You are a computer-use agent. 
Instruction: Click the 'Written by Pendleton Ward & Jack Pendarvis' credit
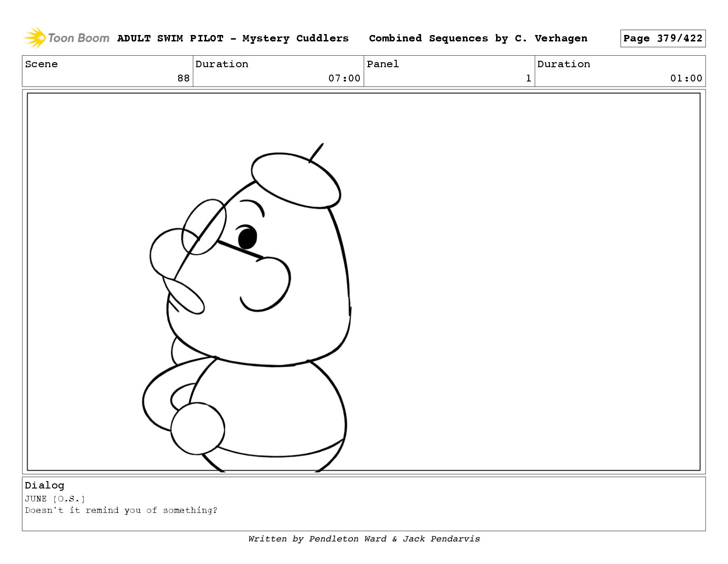[x=364, y=539]
